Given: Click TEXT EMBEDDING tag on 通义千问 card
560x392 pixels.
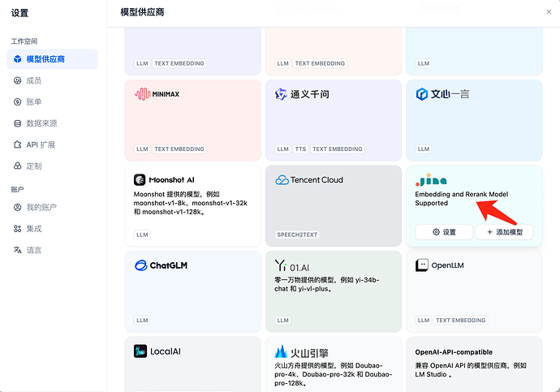Looking at the screenshot, I should tap(338, 149).
